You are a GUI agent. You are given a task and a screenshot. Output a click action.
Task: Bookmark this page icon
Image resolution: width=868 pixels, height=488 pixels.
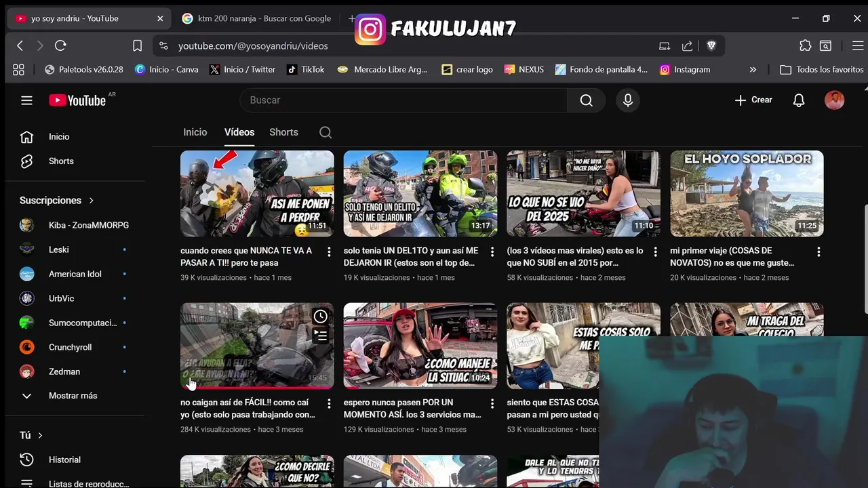pos(137,45)
